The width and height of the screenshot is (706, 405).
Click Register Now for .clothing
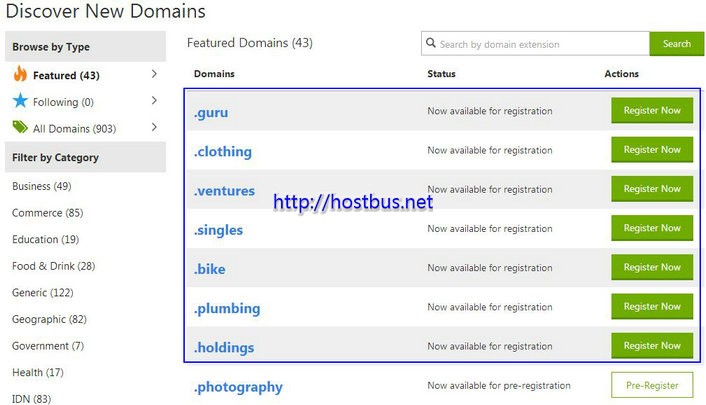[651, 150]
